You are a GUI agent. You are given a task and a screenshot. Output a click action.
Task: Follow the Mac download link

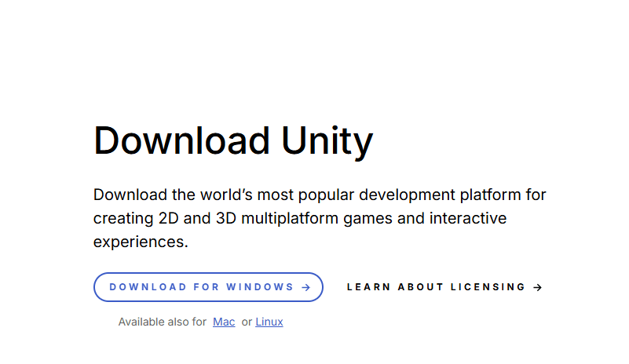[x=224, y=322]
